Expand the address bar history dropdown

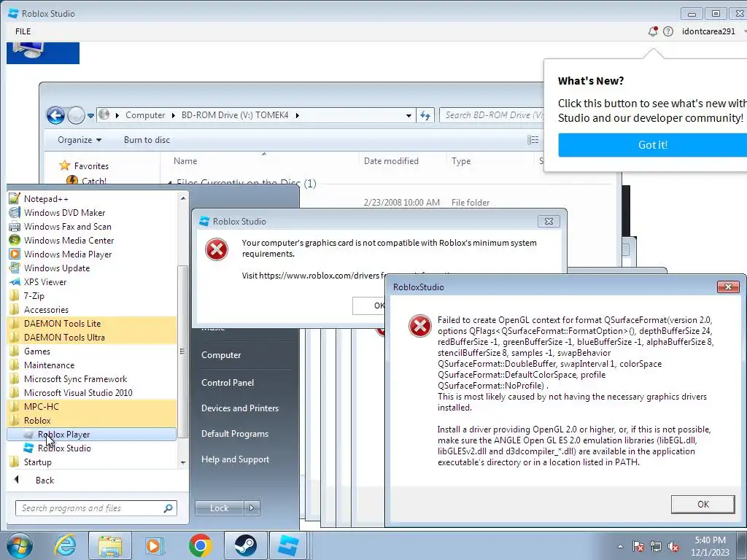(x=409, y=116)
